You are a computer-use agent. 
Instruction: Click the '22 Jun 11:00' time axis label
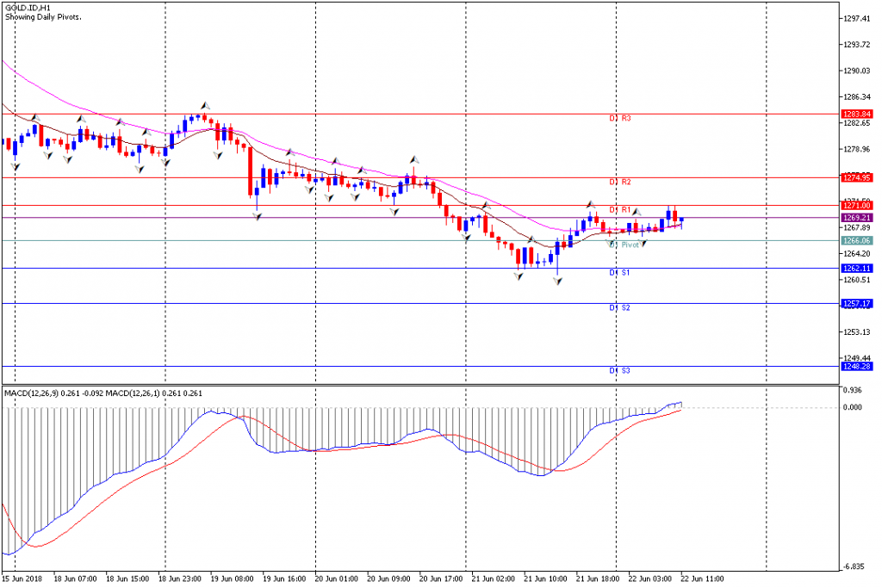701,579
